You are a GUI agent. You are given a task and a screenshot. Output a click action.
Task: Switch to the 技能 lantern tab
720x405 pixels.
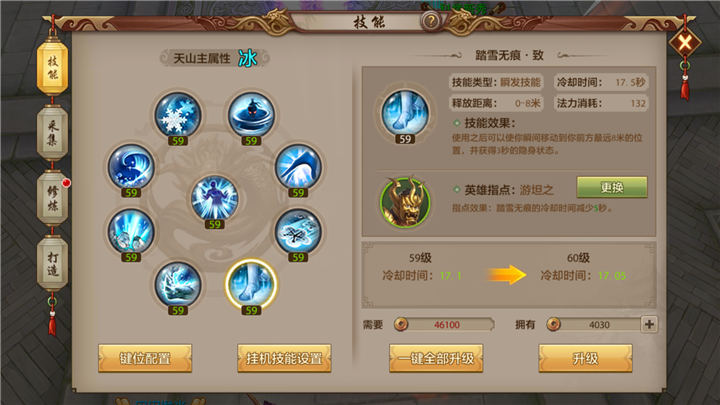pyautogui.click(x=52, y=68)
